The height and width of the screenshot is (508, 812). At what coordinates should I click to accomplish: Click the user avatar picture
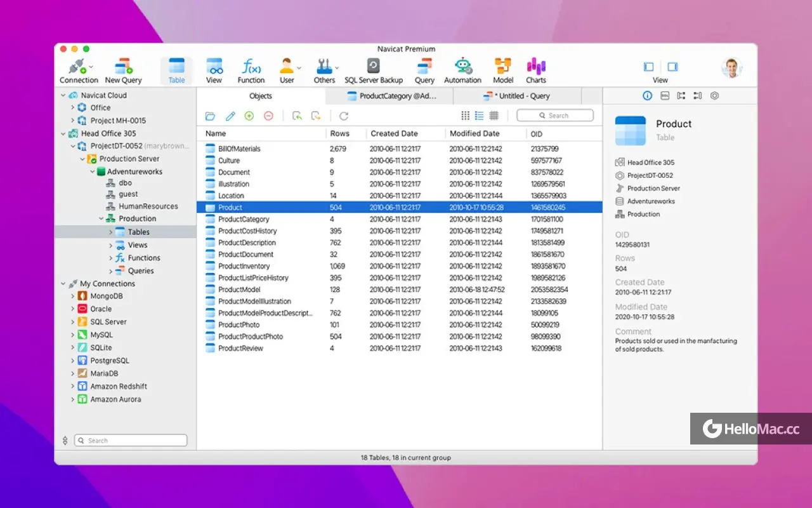pos(731,68)
